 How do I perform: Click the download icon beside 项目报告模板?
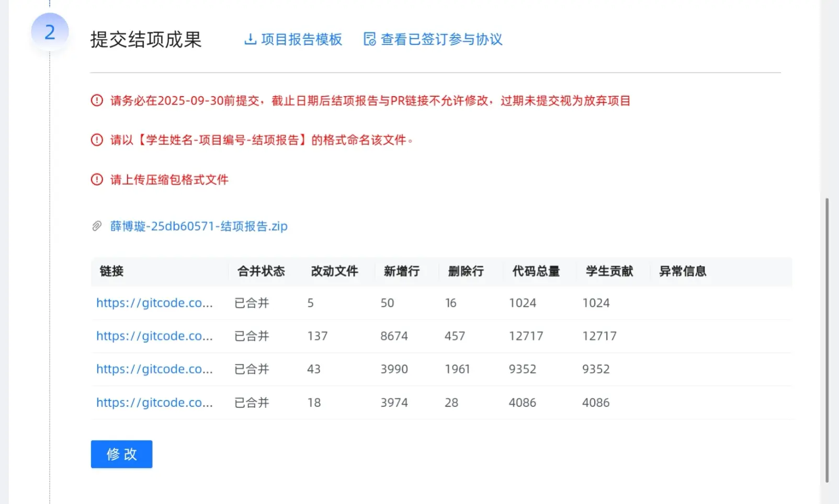point(250,39)
